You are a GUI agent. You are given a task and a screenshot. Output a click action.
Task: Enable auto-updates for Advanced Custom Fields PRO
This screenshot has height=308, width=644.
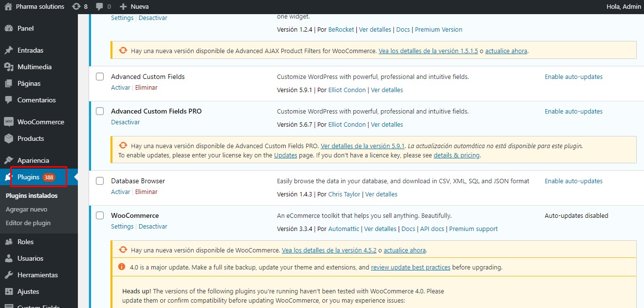click(x=573, y=112)
